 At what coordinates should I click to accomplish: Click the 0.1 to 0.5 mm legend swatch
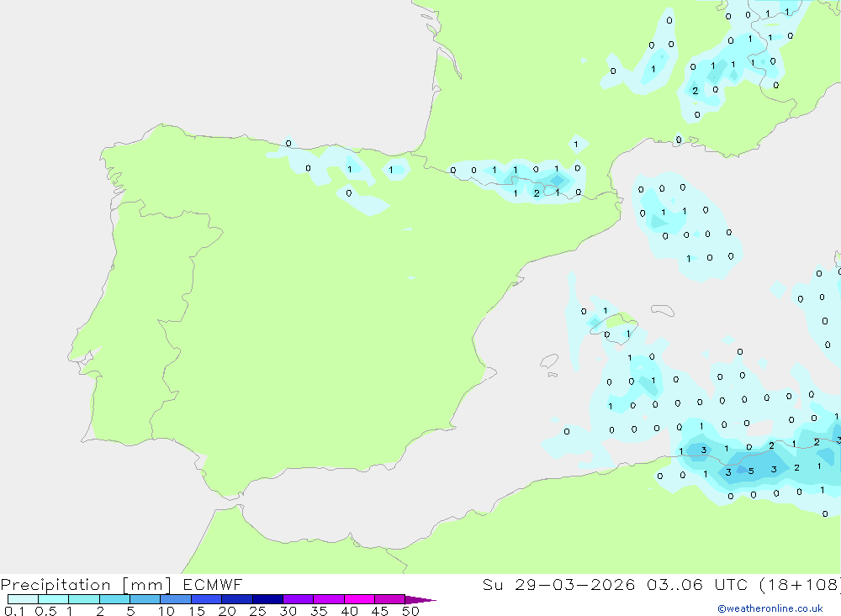click(23, 599)
